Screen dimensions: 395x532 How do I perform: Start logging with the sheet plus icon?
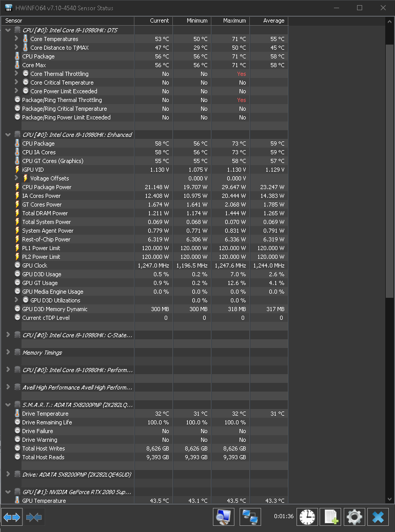[x=331, y=517]
